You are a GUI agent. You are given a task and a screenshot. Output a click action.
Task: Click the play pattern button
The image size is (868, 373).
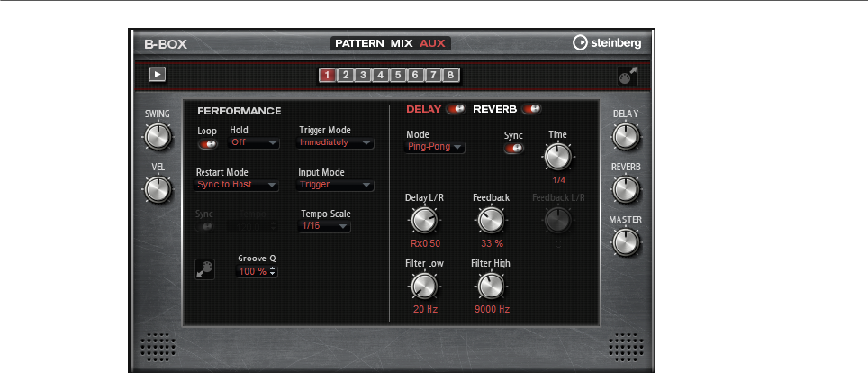(158, 75)
